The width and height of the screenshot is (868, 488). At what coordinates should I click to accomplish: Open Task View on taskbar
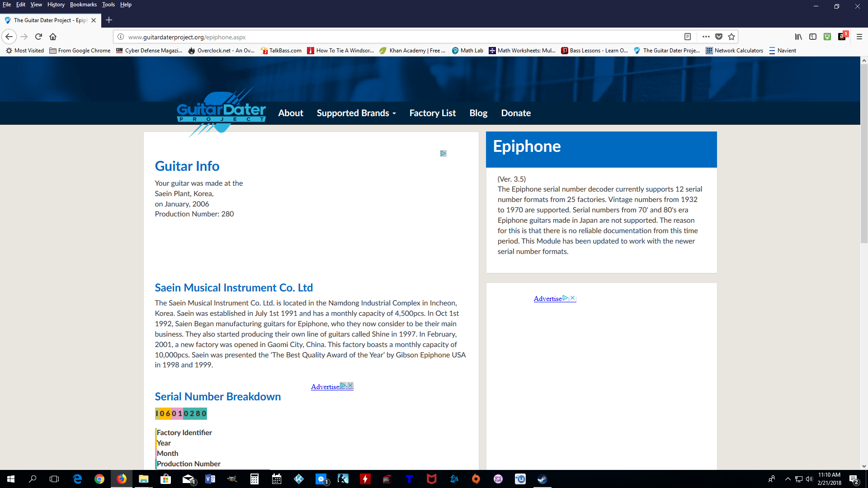54,479
